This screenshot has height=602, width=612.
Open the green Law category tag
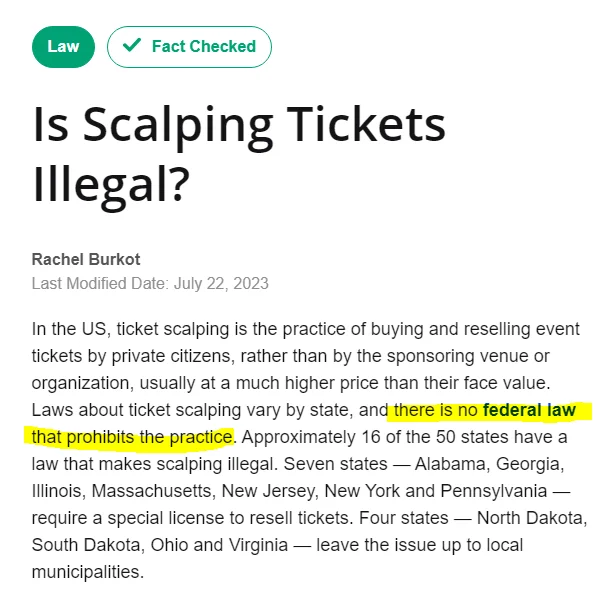63,47
